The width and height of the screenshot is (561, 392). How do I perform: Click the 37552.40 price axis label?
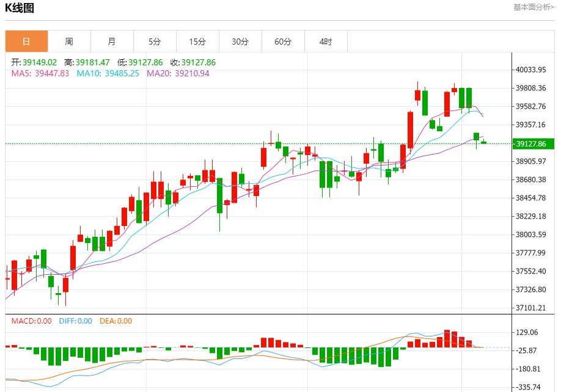530,271
